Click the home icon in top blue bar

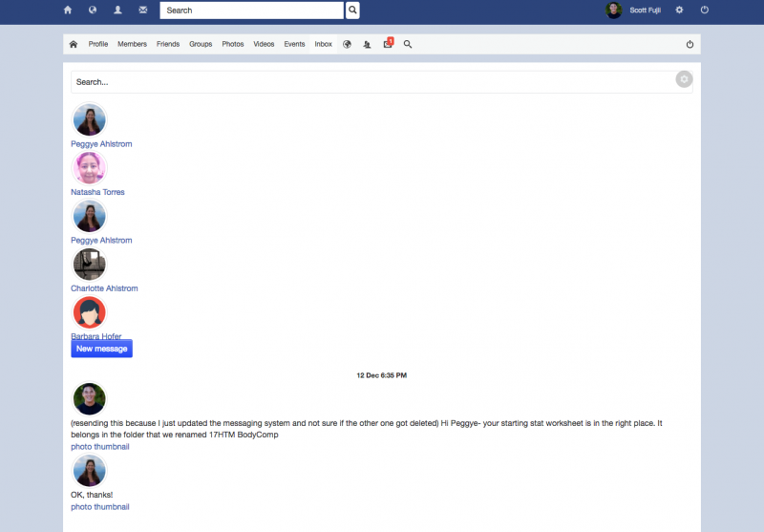pos(68,10)
